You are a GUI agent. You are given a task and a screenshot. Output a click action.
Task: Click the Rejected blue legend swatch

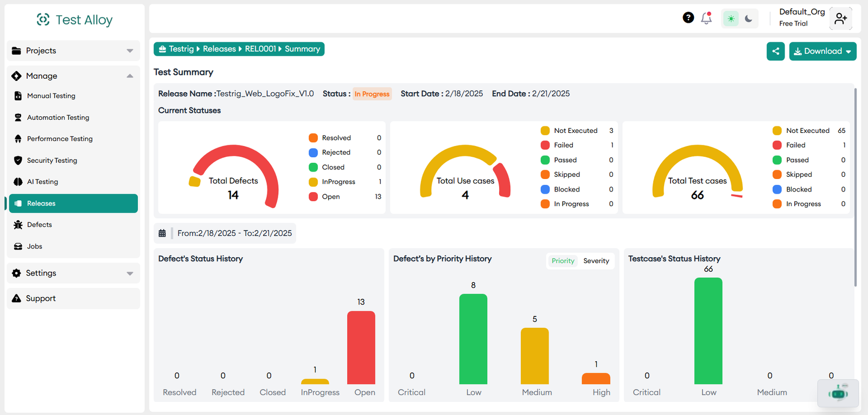tap(313, 152)
